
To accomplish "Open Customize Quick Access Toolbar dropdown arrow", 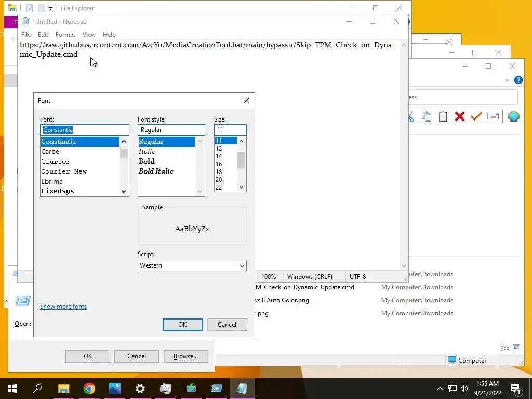I will point(50,8).
